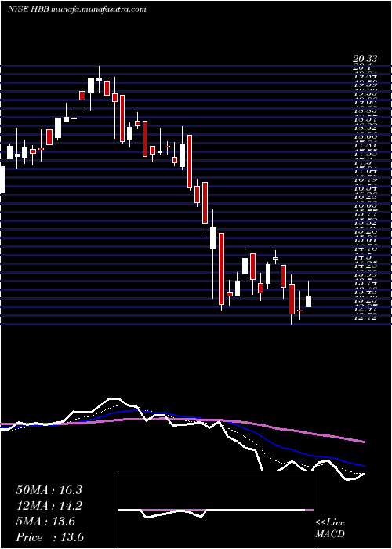Click the '5MA : 13.6' label

(x=45, y=522)
